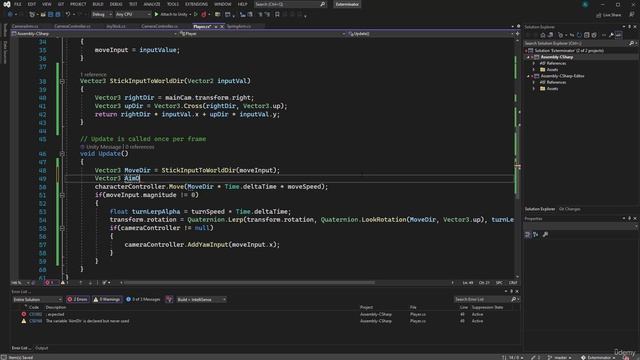Viewport: 640px width, 360px height.
Task: Click the editor horizontal scrollbar thumb
Action: click(249, 282)
